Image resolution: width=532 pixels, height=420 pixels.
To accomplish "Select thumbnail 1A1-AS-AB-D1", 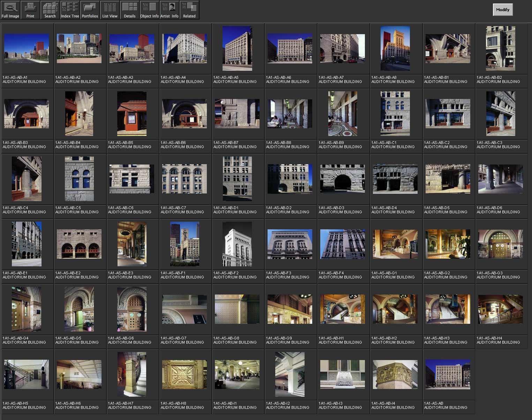I will [237, 179].
